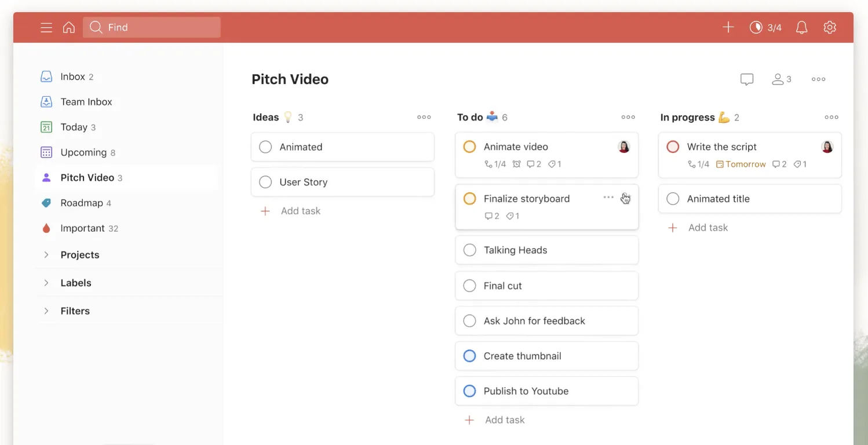The width and height of the screenshot is (868, 445).
Task: Open the User Story task title
Action: coord(304,182)
